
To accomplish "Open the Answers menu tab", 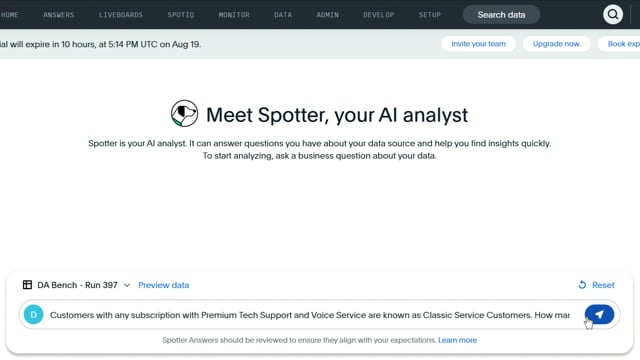I will coord(59,15).
